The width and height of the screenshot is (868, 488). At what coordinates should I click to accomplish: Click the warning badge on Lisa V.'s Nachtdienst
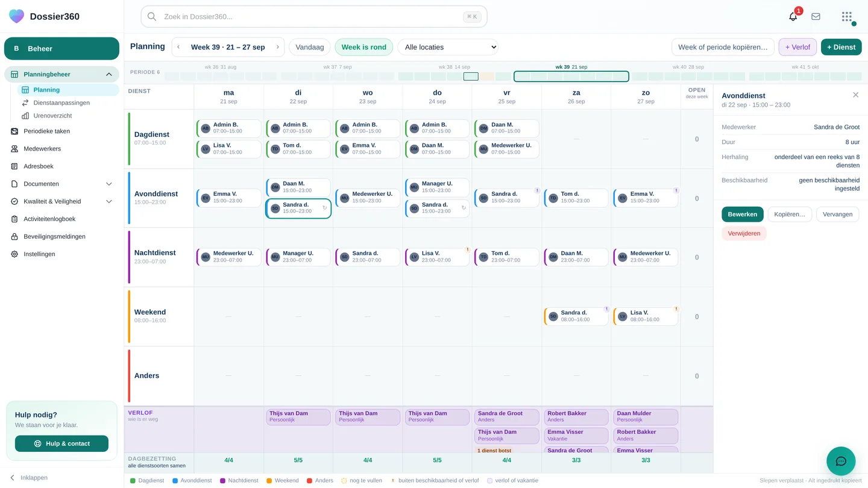467,249
